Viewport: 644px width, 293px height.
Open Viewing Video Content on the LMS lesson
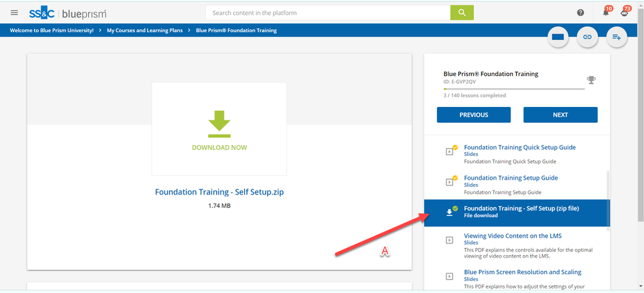point(512,236)
